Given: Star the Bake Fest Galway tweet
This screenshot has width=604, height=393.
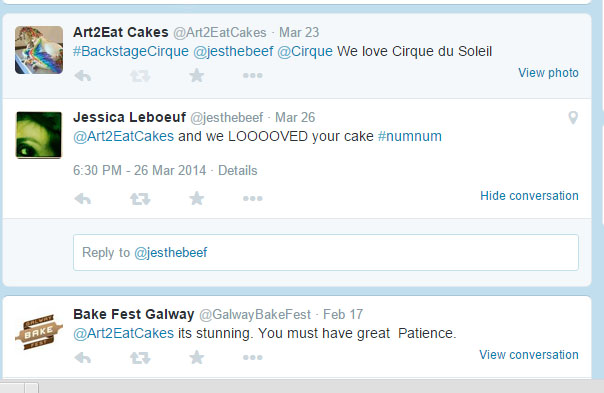Looking at the screenshot, I should (196, 358).
